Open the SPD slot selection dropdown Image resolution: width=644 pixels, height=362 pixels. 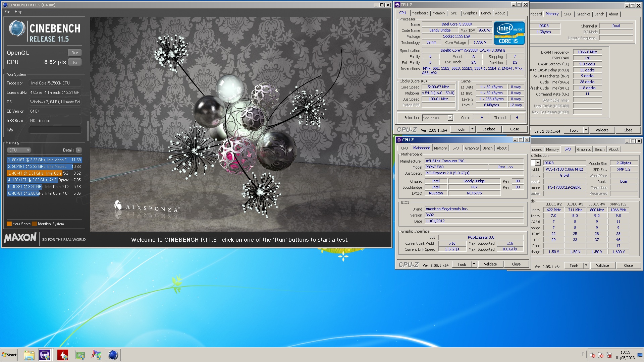click(x=538, y=163)
